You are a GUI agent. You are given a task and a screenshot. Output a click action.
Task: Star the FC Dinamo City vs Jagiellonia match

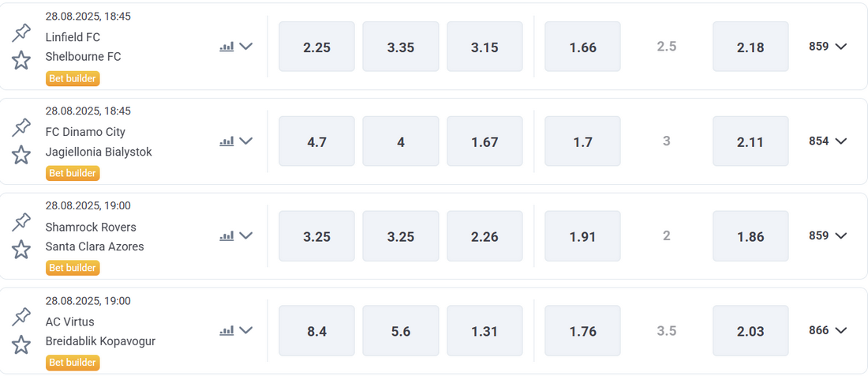21,155
